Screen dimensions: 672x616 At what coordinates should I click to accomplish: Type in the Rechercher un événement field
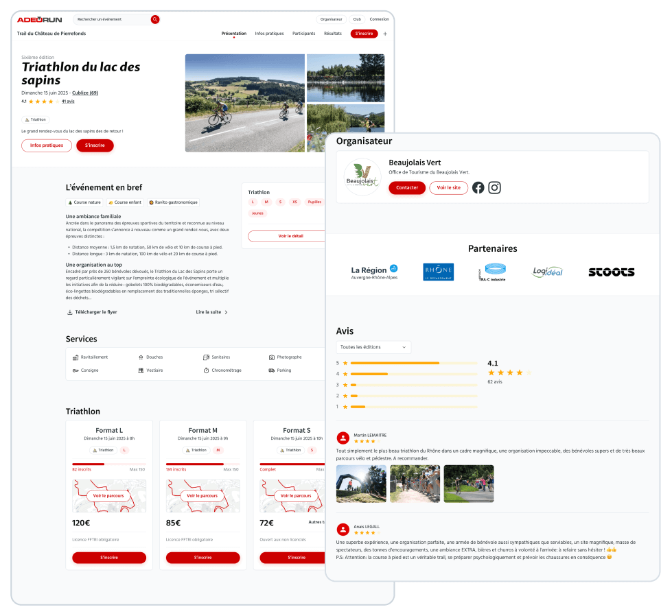pyautogui.click(x=112, y=19)
